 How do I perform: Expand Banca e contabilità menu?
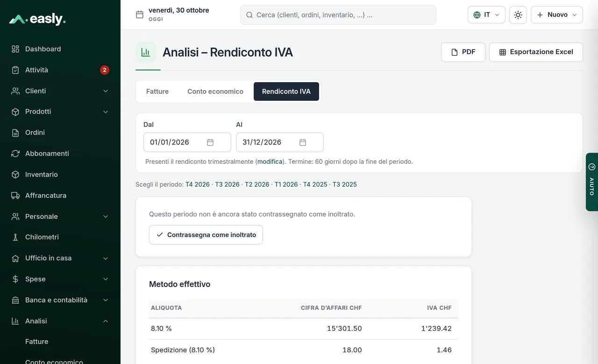(106, 300)
